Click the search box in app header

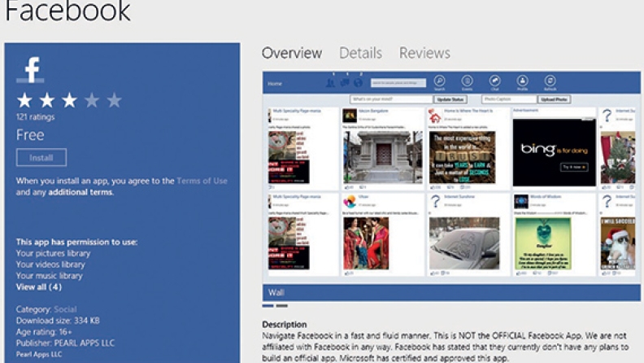pyautogui.click(x=398, y=83)
